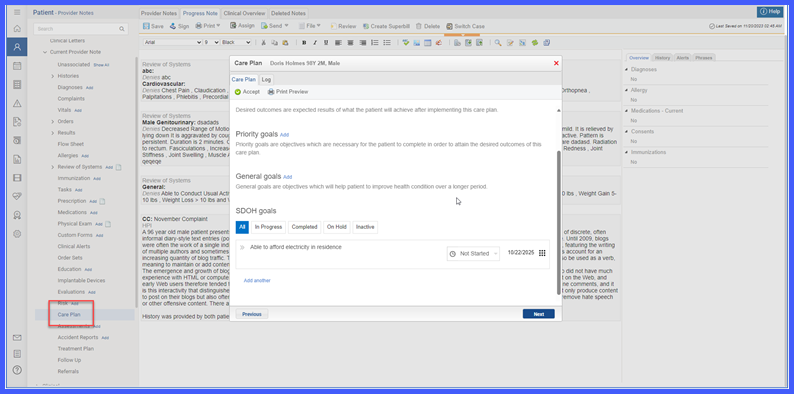The image size is (794, 394).
Task: Open the Clinical Overview tab
Action: 245,14
